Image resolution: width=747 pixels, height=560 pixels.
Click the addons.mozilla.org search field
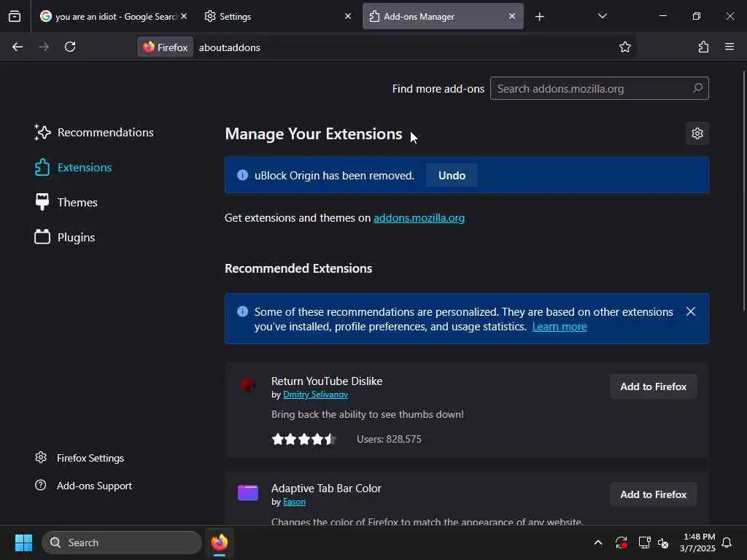click(600, 88)
